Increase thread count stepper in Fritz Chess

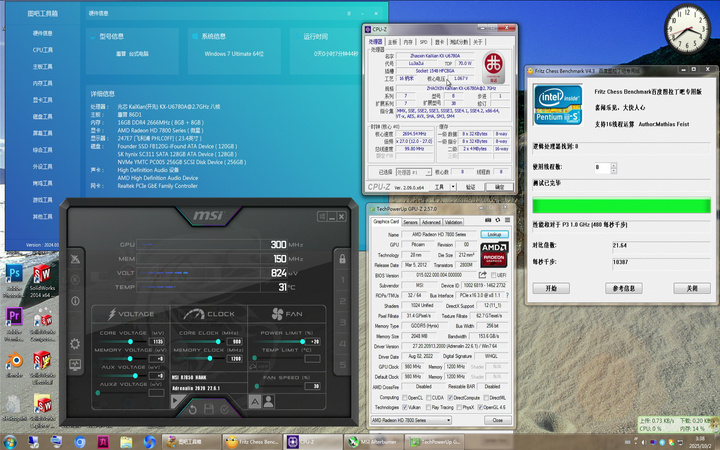point(614,165)
